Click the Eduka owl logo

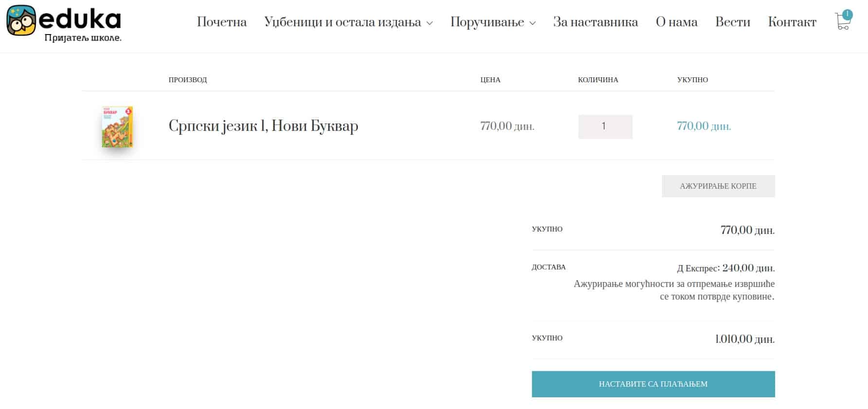pos(21,20)
